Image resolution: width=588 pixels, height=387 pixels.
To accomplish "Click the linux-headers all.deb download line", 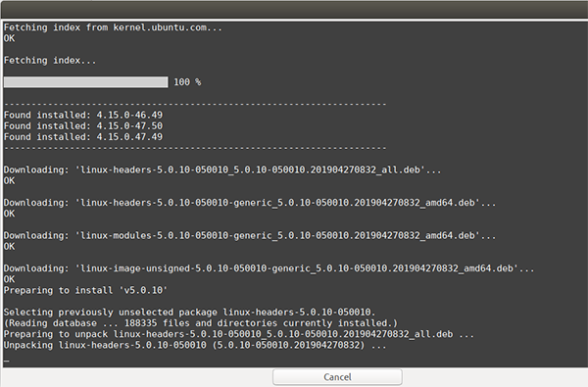I will 222,169.
